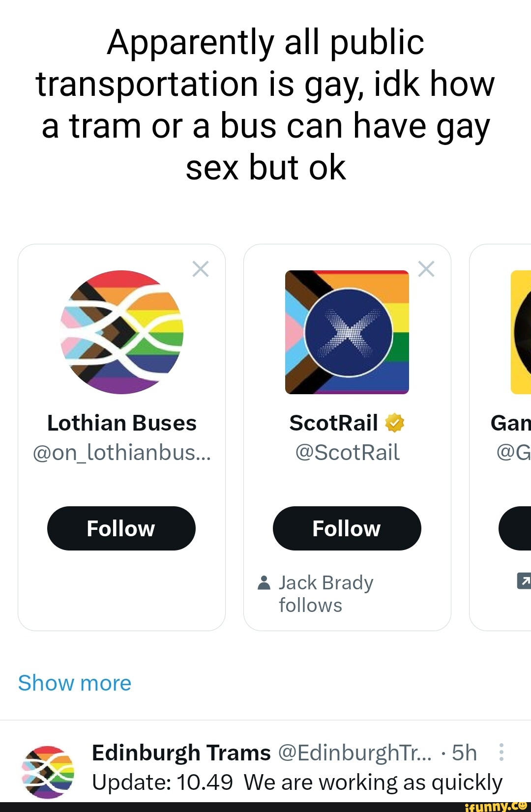The height and width of the screenshot is (812, 531).
Task: Dismiss the ScotRail suggestion card
Action: click(426, 269)
